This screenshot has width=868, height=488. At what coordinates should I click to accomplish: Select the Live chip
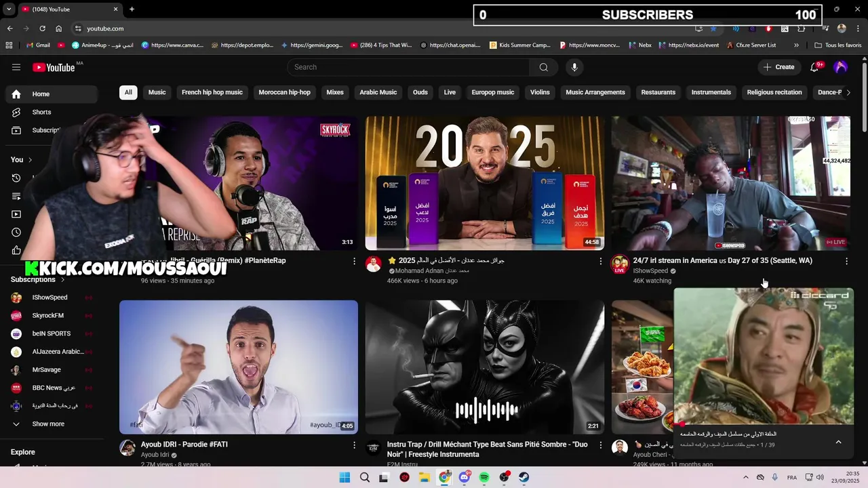[x=450, y=92]
